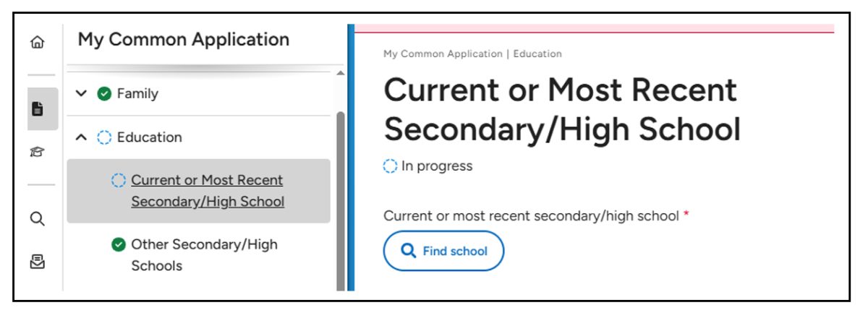This screenshot has width=868, height=313.
Task: Click the Home icon in the left rail
Action: point(37,43)
